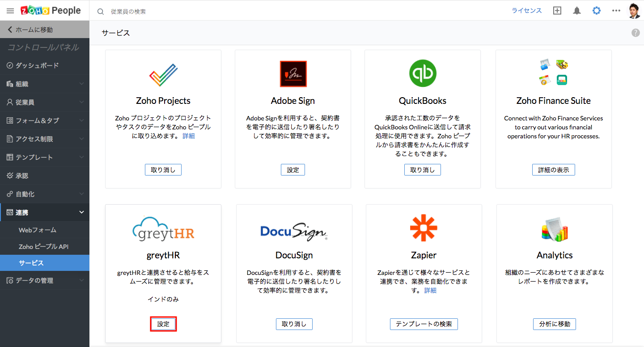This screenshot has height=347, width=644.
Task: Expand the データの管理 menu chevron
Action: 81,280
